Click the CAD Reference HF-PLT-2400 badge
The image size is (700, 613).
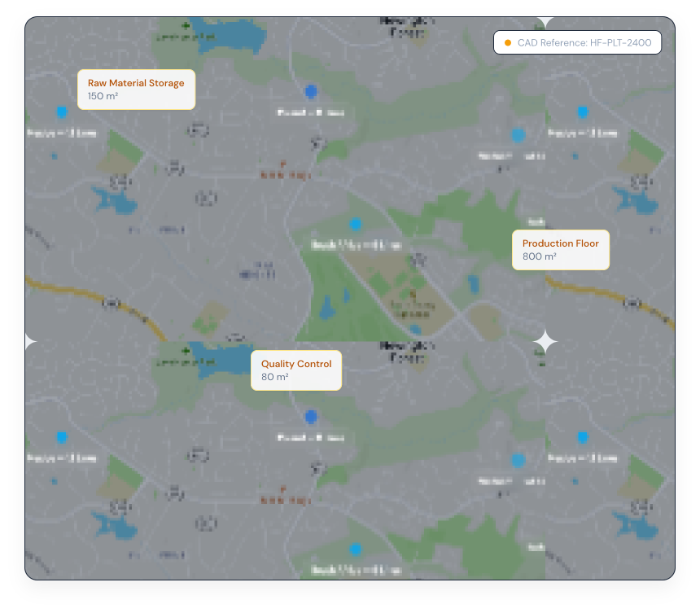click(x=577, y=42)
